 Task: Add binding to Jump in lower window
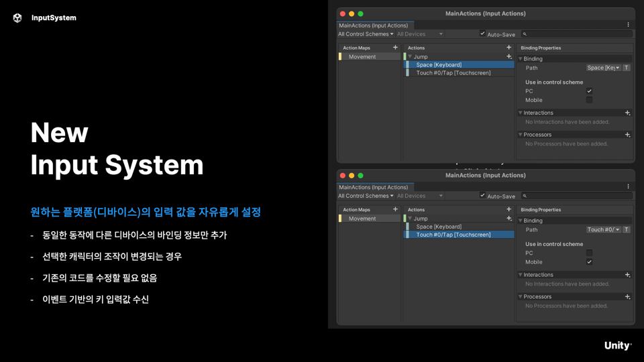point(509,219)
